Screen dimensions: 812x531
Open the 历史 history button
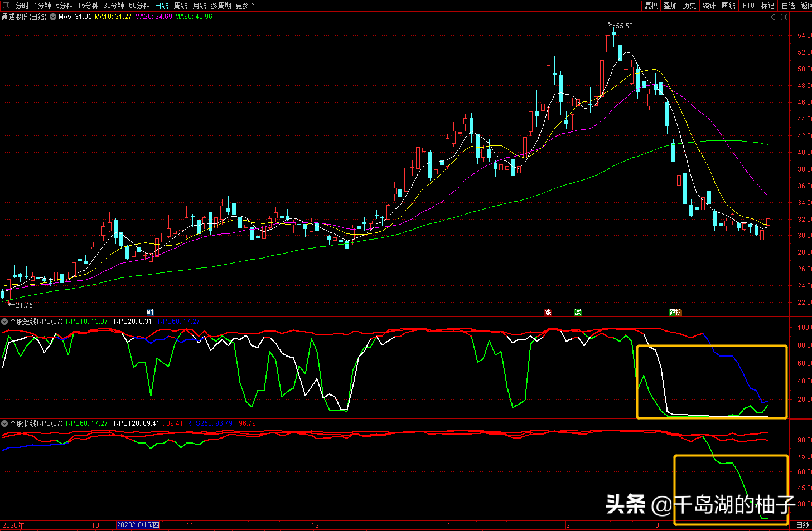click(690, 6)
